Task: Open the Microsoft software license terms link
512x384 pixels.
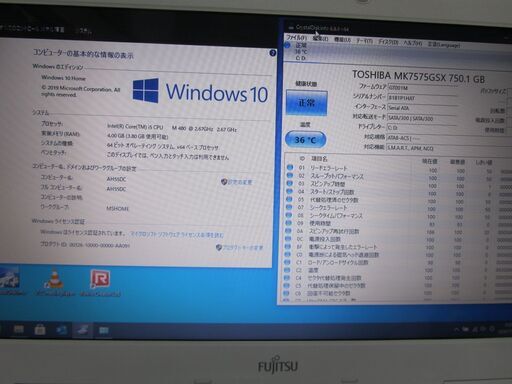Action: [x=177, y=235]
